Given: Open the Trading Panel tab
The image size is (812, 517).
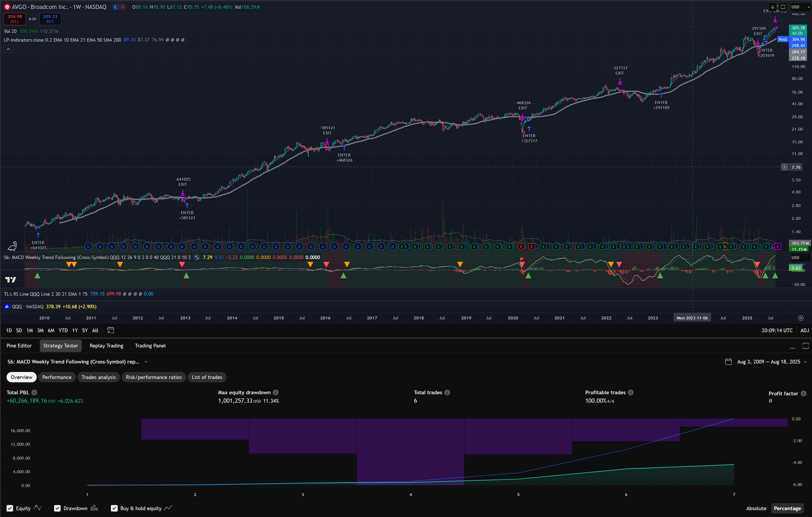Looking at the screenshot, I should [x=150, y=346].
